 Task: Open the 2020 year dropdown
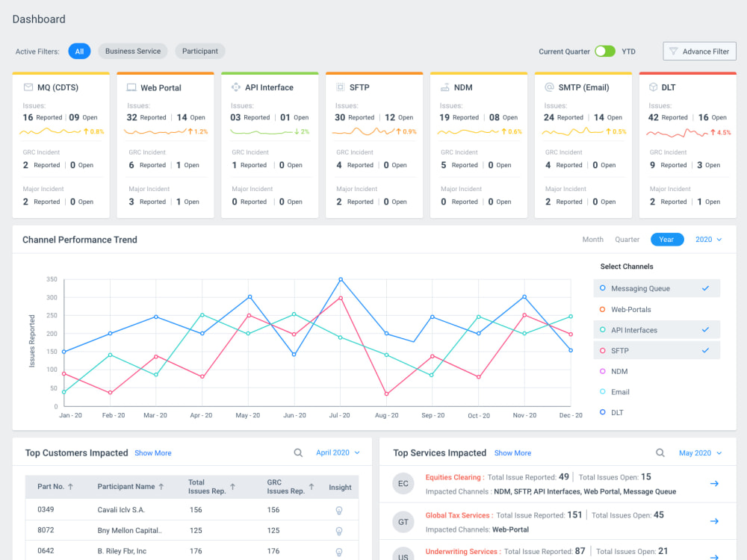tap(708, 240)
